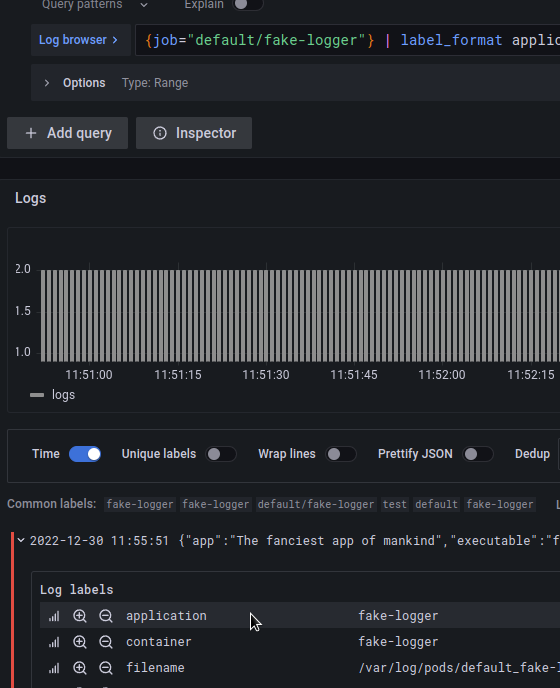The width and height of the screenshot is (560, 688).
Task: Expand the Options section chevron
Action: 47,83
